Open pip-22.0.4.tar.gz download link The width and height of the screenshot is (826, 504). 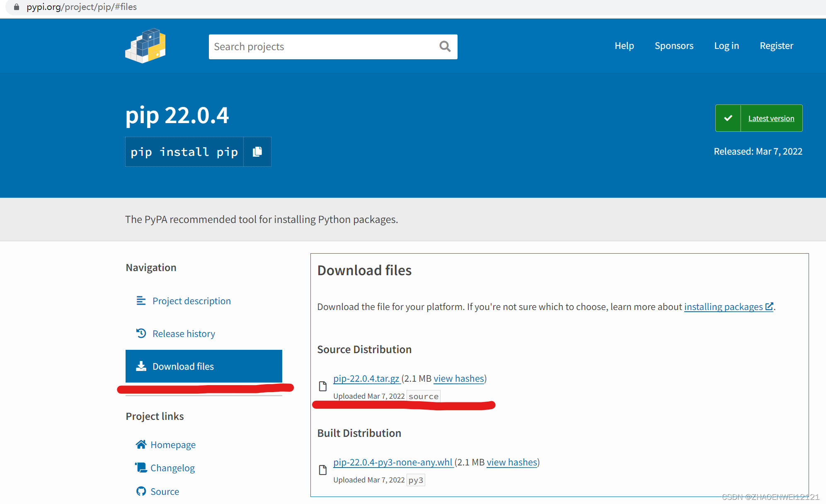[x=366, y=378]
